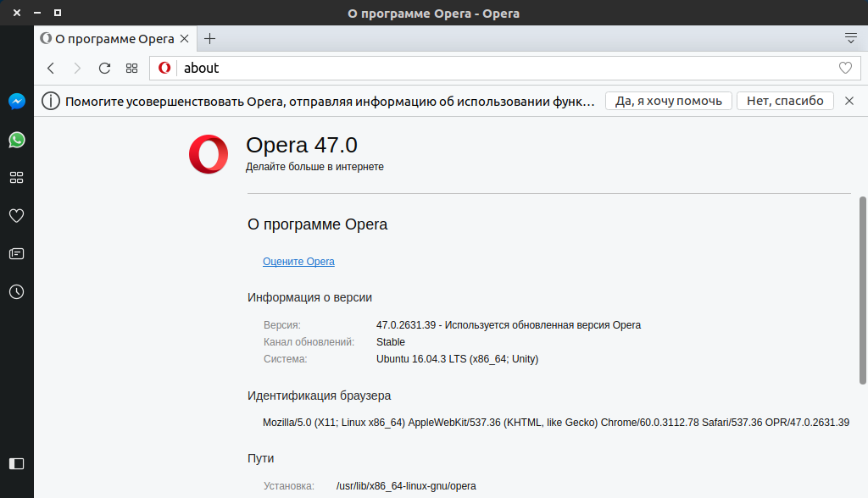868x498 pixels.
Task: Toggle the sidebar panel button
Action: point(17,463)
